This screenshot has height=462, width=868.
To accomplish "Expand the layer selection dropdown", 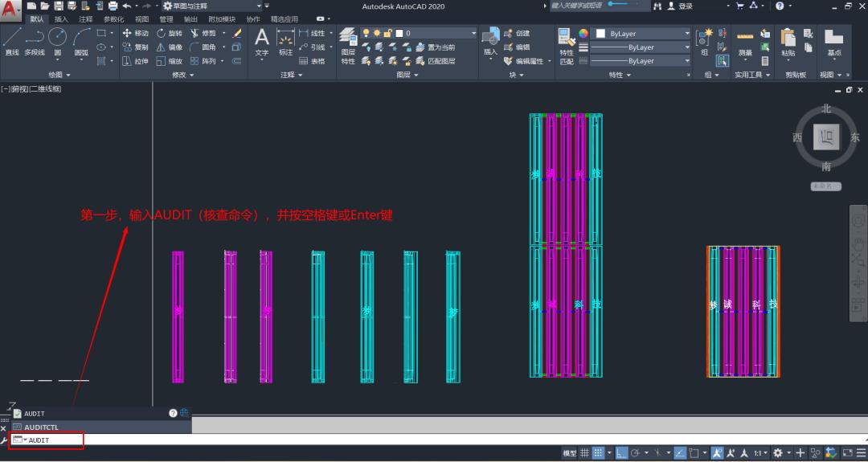I will [473, 34].
